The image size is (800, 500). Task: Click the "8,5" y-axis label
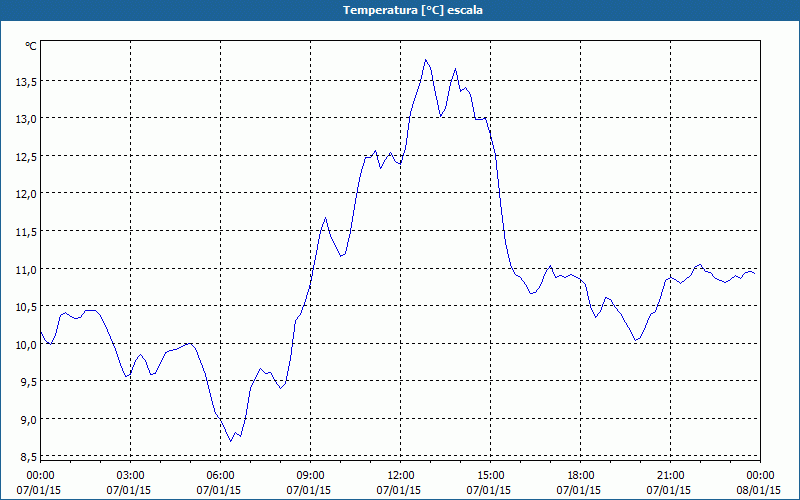click(29, 458)
